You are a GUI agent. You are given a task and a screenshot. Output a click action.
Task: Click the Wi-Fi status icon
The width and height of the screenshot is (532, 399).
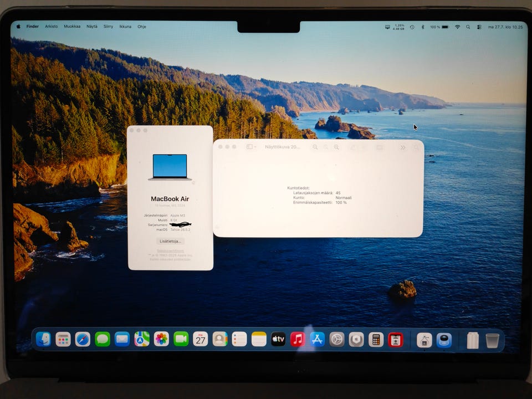pos(457,27)
